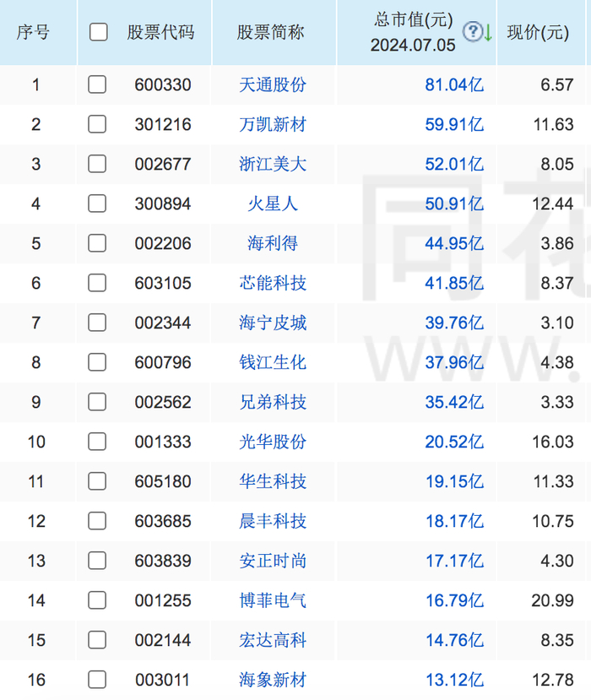Check the box beside 002144

pyautogui.click(x=97, y=640)
